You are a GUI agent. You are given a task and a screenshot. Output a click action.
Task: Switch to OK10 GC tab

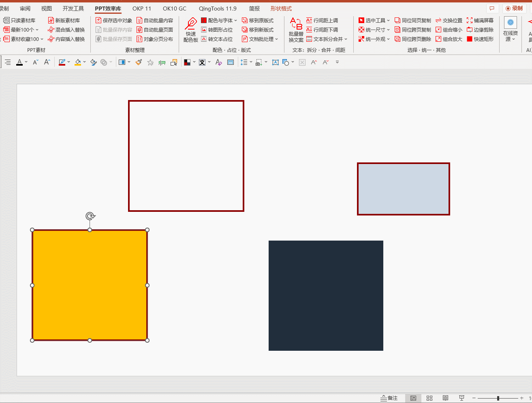tap(175, 9)
